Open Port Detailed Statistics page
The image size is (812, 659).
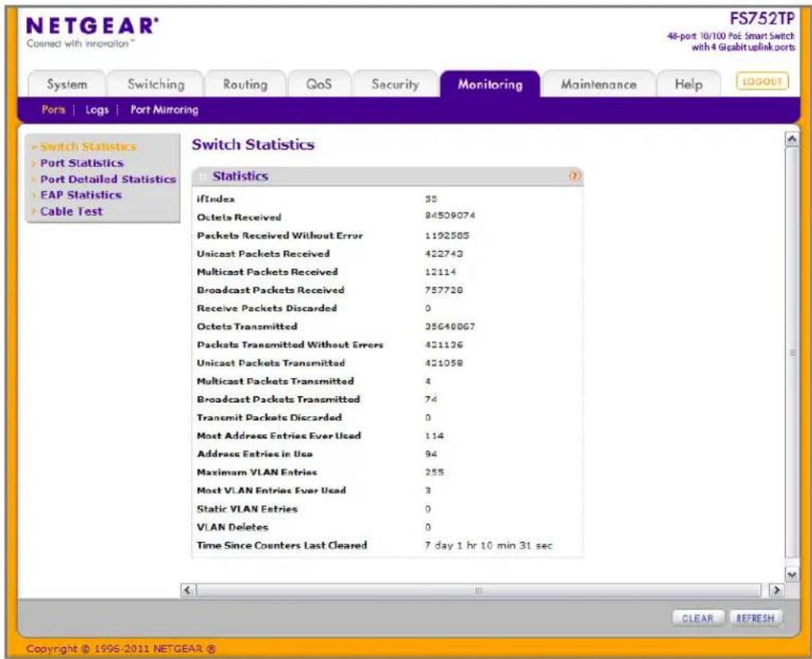tap(107, 179)
